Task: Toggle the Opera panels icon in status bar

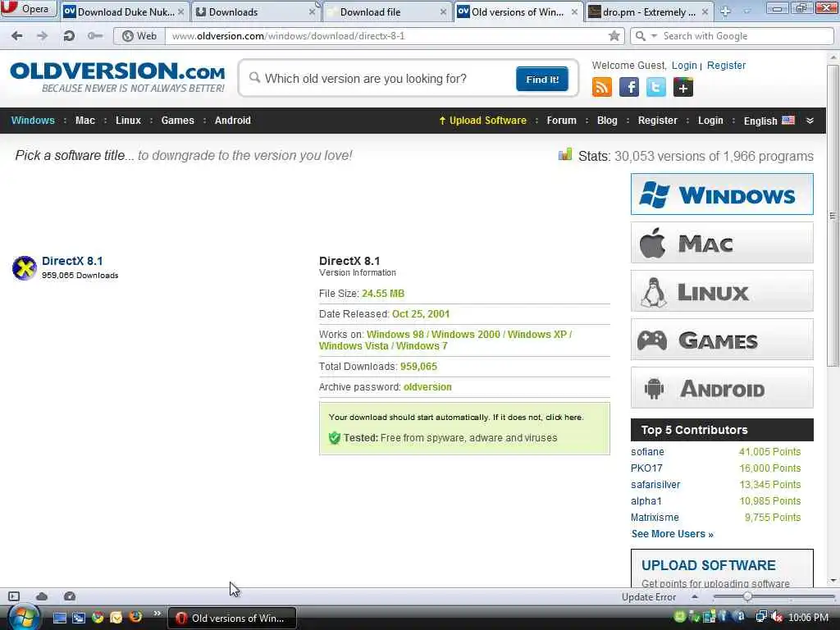Action: [14, 596]
